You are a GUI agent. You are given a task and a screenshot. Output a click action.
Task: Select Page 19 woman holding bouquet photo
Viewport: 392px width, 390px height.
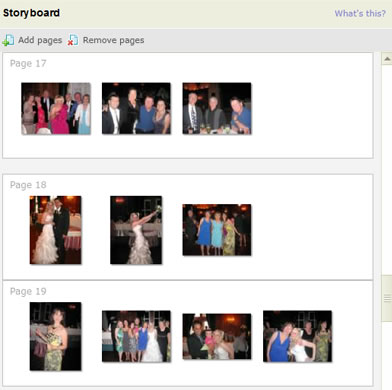pyautogui.click(x=55, y=336)
